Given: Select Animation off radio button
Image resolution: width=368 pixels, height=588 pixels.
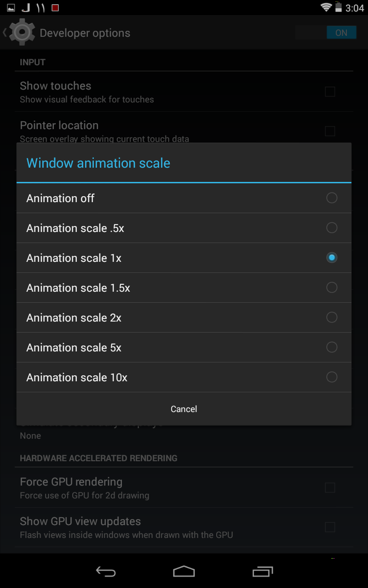Looking at the screenshot, I should (331, 198).
